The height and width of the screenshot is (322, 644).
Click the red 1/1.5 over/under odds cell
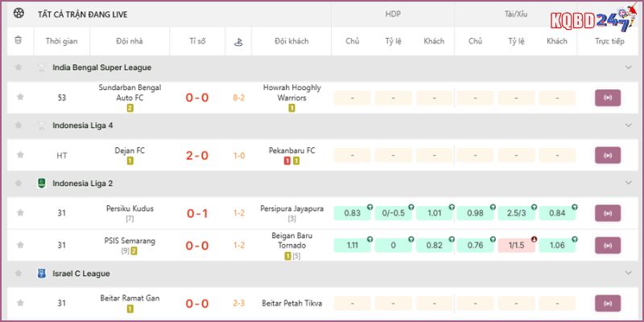coord(516,246)
